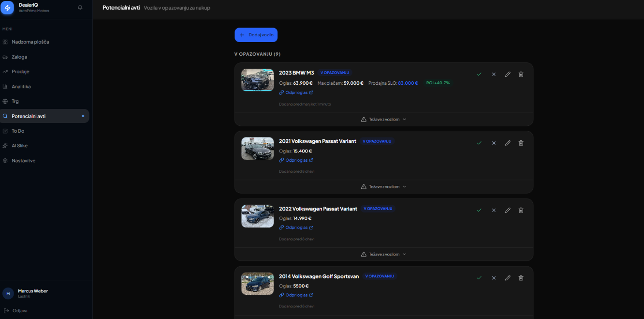Click the 2014 Golf Sportsvan thumbnail image

[257, 284]
